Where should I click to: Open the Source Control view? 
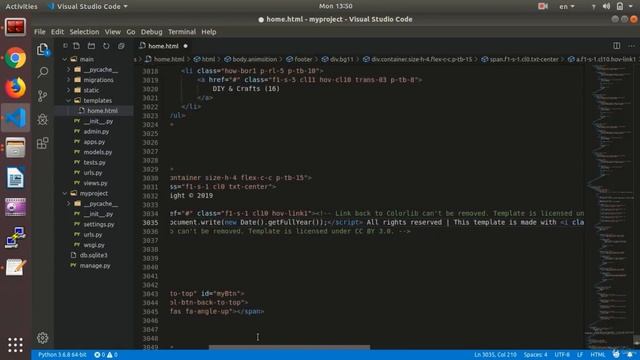click(x=42, y=96)
